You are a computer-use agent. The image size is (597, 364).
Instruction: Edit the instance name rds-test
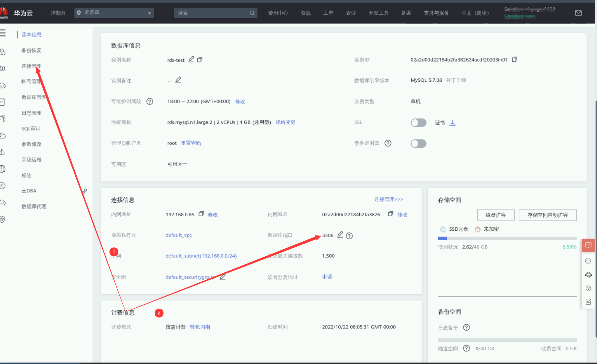point(191,59)
